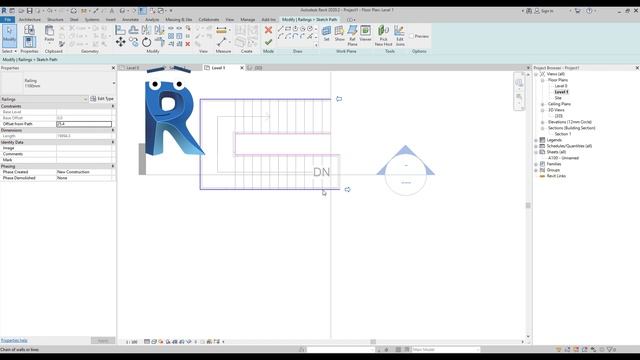Screen dimensions: 640x360
Task: Close the Properties palette
Action: tap(113, 68)
